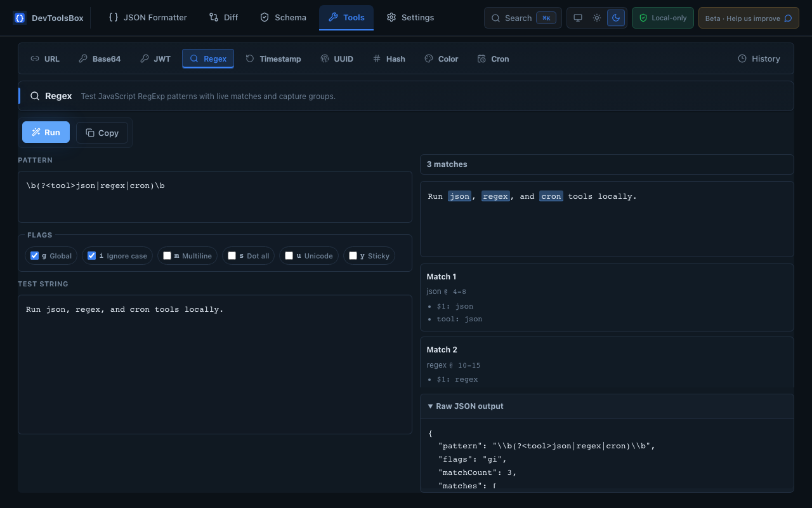Open the Search box
This screenshot has height=508, width=812.
523,18
